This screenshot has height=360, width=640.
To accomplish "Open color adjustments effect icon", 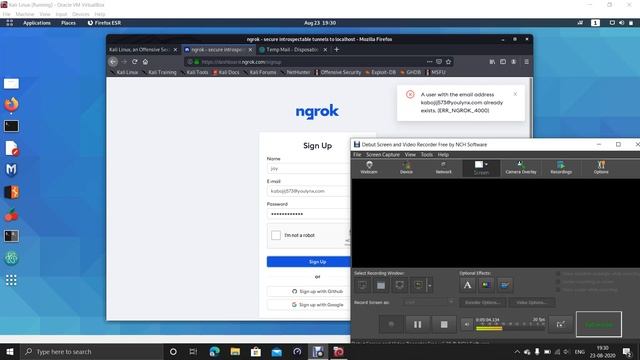I will 486,285.
